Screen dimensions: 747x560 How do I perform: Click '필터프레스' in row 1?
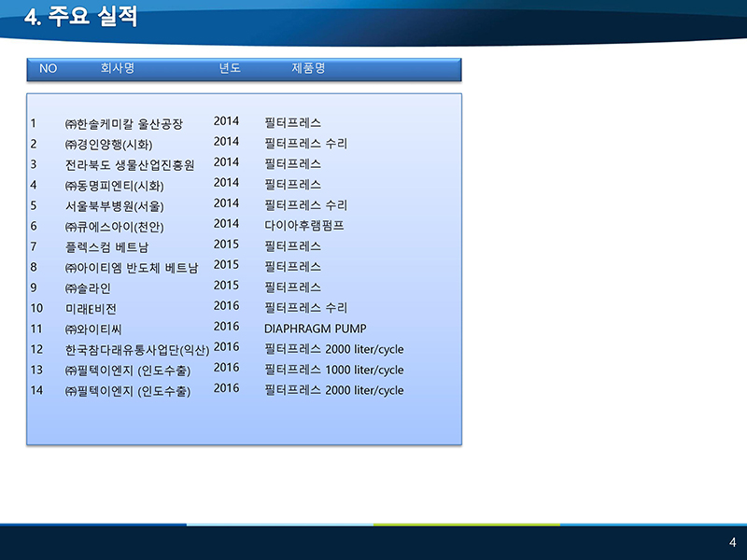pos(292,123)
